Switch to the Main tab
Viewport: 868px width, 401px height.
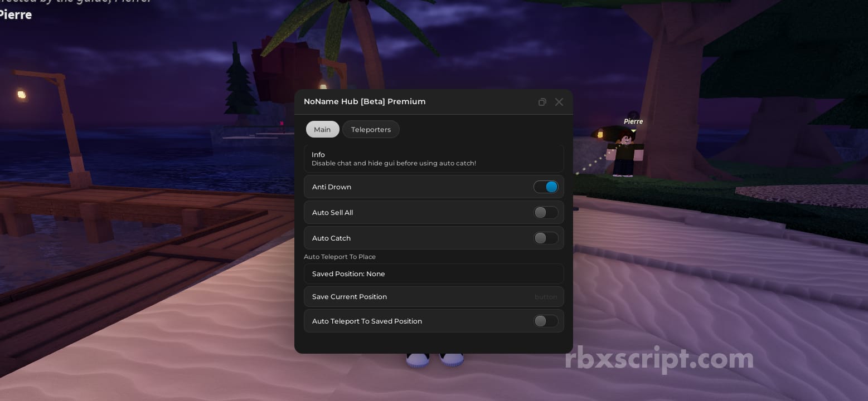pos(322,129)
